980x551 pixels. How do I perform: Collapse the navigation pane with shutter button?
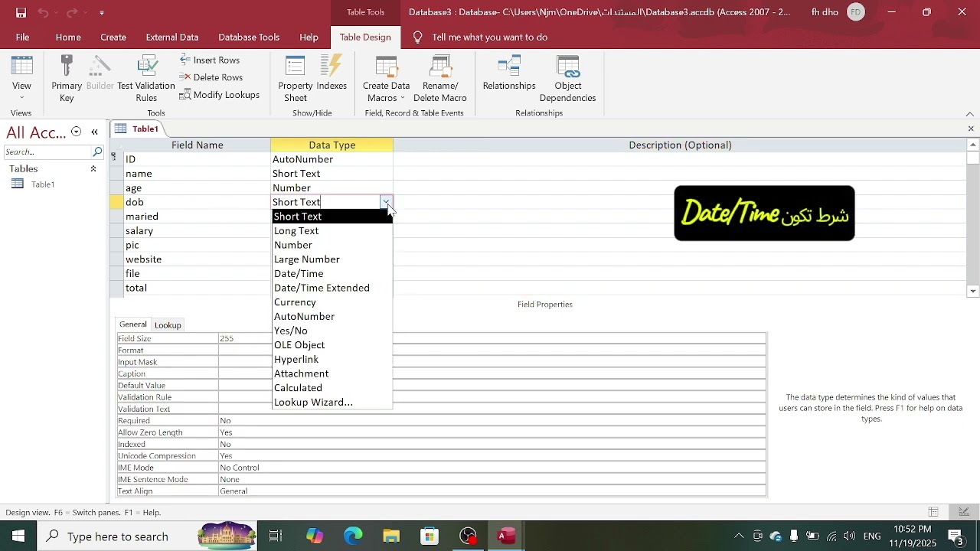[94, 132]
